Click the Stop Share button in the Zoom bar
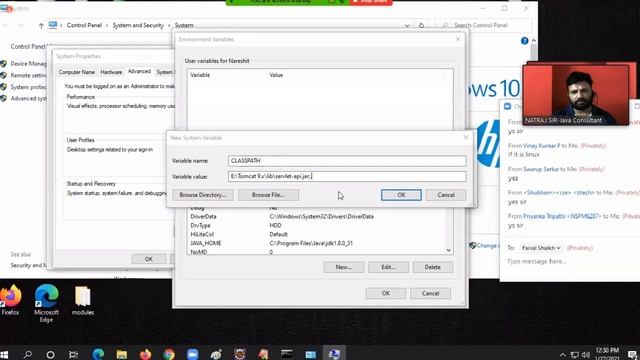640x360 pixels. point(371,2)
